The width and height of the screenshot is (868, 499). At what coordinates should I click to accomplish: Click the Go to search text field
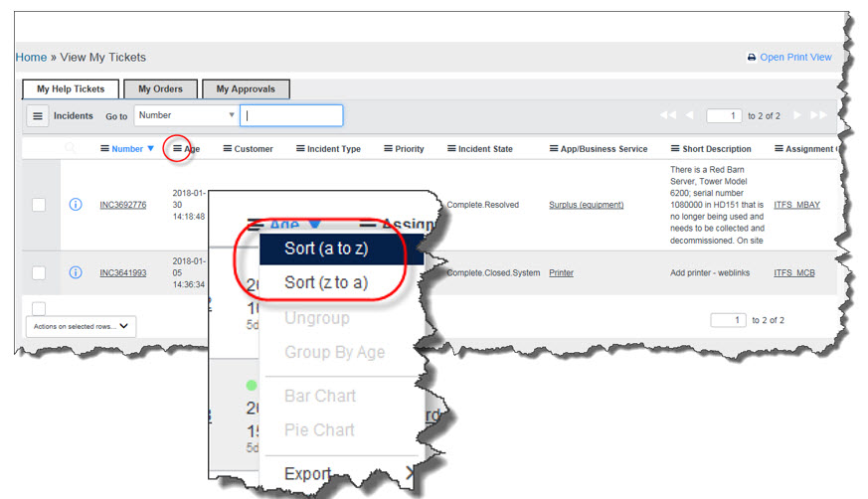291,115
